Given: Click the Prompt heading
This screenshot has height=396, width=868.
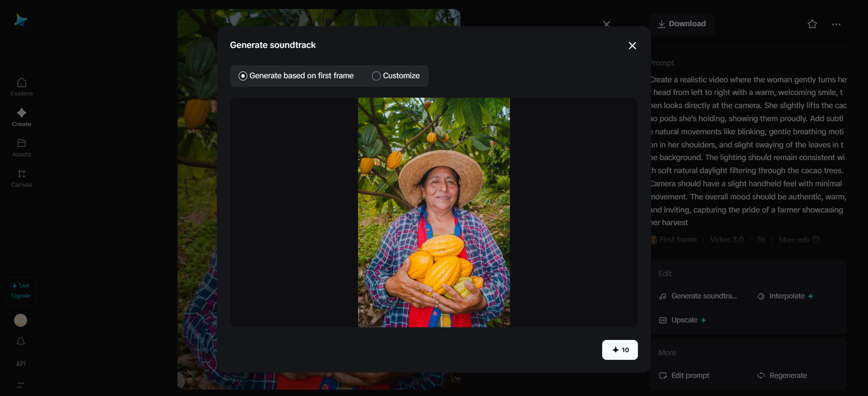Looking at the screenshot, I should pos(662,63).
